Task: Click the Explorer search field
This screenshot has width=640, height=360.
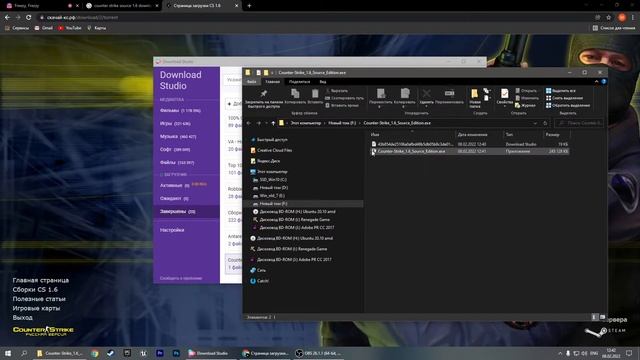Action: [x=580, y=123]
